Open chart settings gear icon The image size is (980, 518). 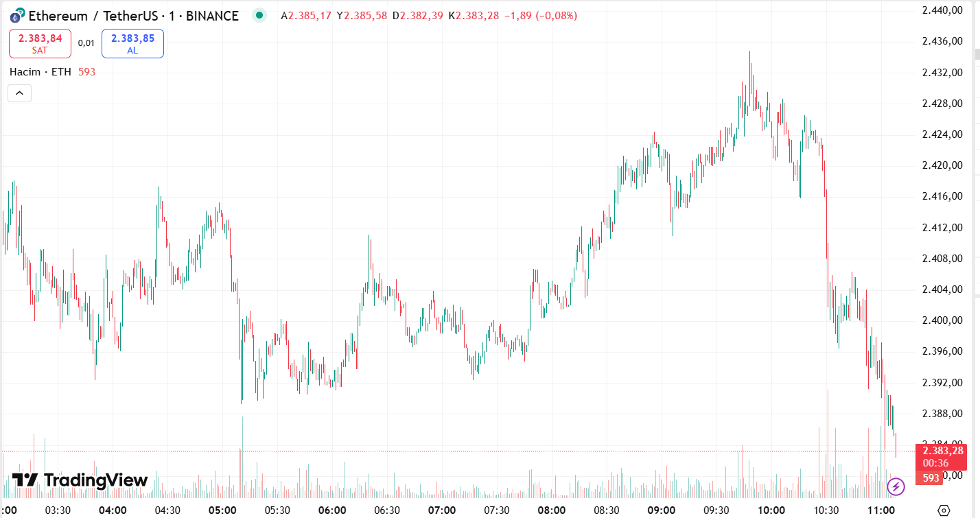[x=944, y=510]
